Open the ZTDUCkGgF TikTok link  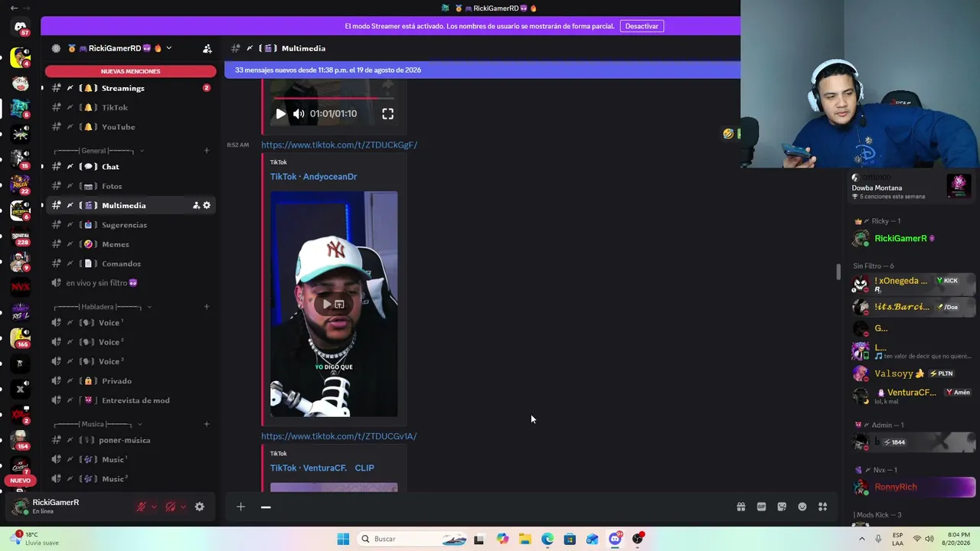(x=339, y=145)
